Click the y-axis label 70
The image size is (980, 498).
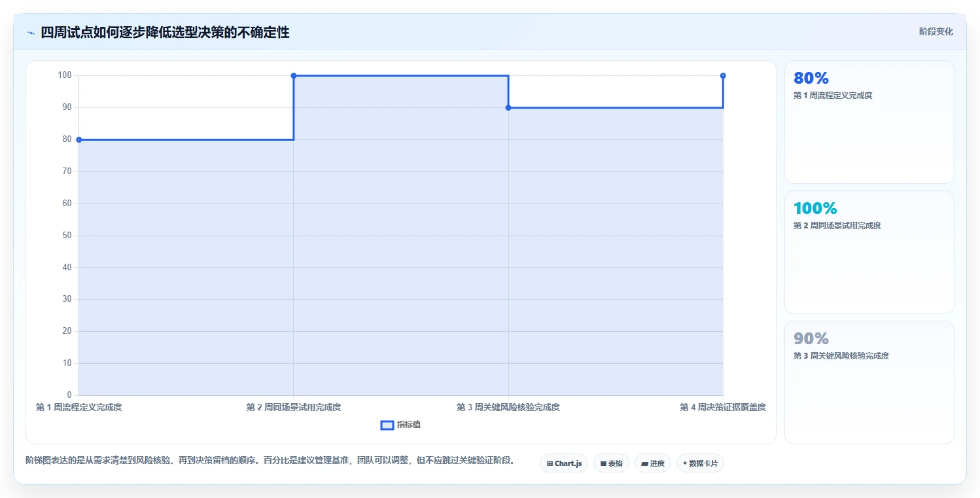tap(67, 171)
